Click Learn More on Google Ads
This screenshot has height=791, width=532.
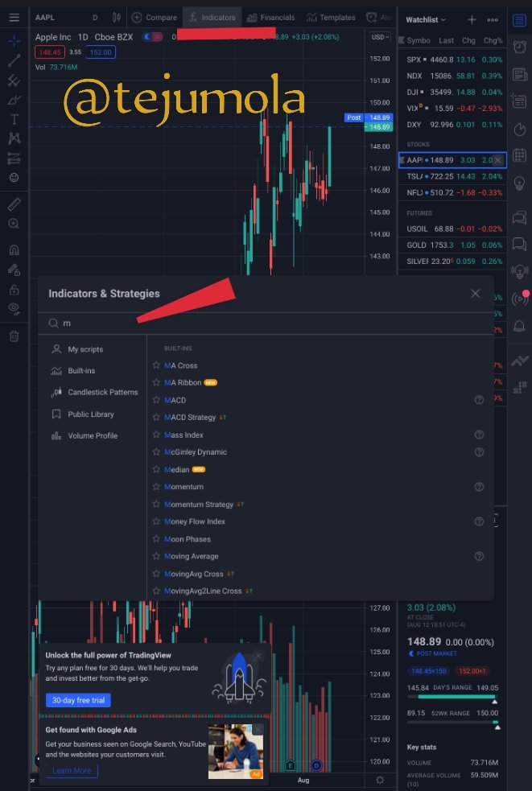pos(72,771)
